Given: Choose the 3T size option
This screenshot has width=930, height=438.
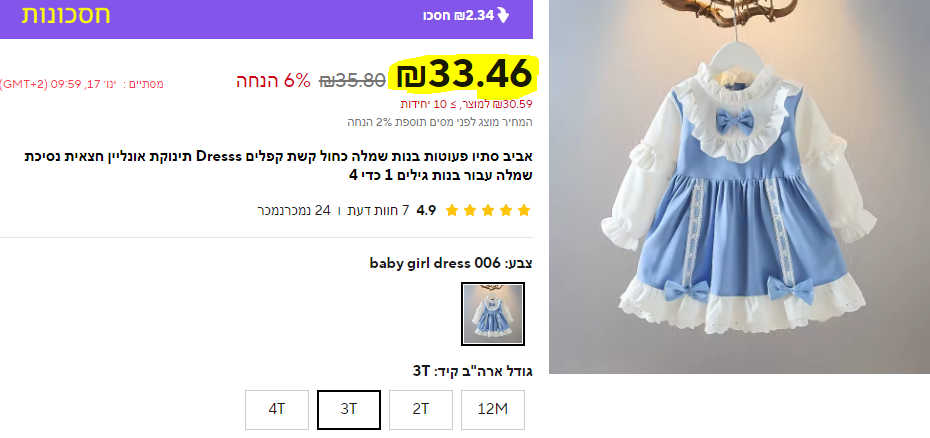Looking at the screenshot, I should 349,410.
